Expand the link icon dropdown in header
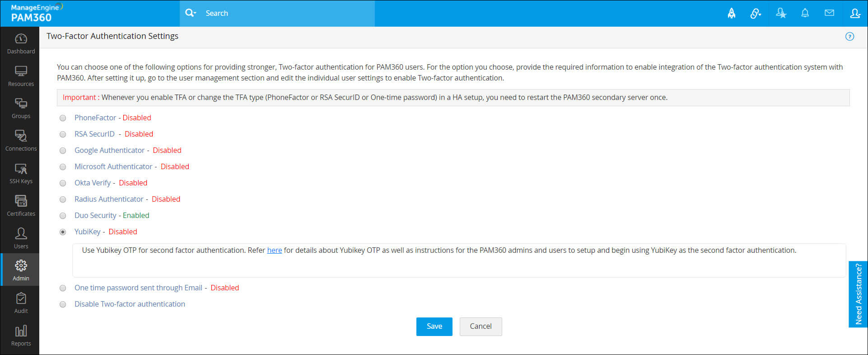 pyautogui.click(x=756, y=13)
